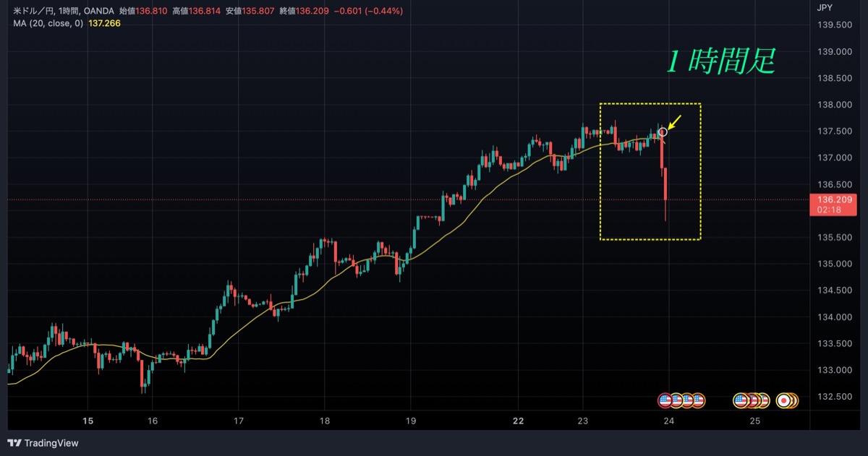The width and height of the screenshot is (868, 456).
Task: Open the Japan flag economic event icon
Action: click(x=783, y=400)
